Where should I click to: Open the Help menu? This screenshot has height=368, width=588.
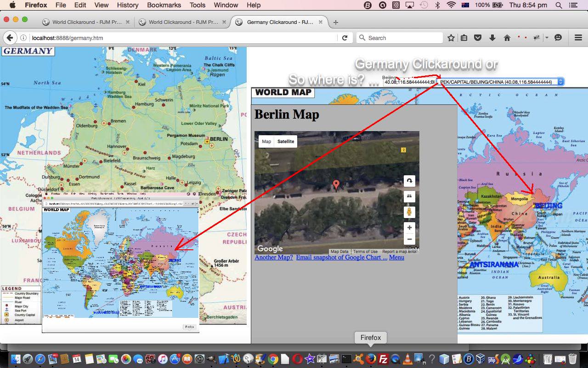pyautogui.click(x=254, y=5)
